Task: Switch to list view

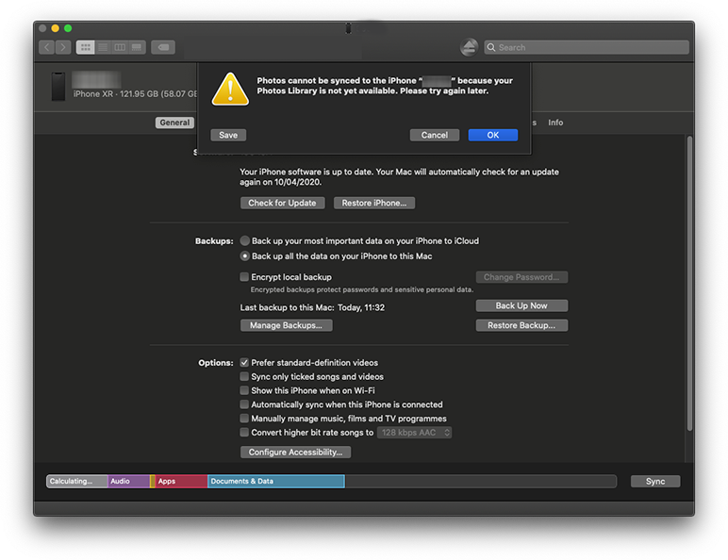Action: tap(103, 47)
